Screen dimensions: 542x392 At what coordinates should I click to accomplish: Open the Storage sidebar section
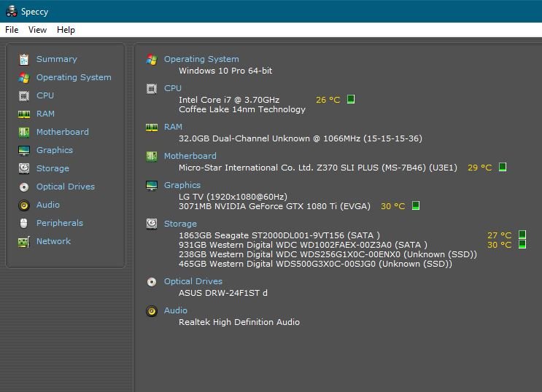53,168
